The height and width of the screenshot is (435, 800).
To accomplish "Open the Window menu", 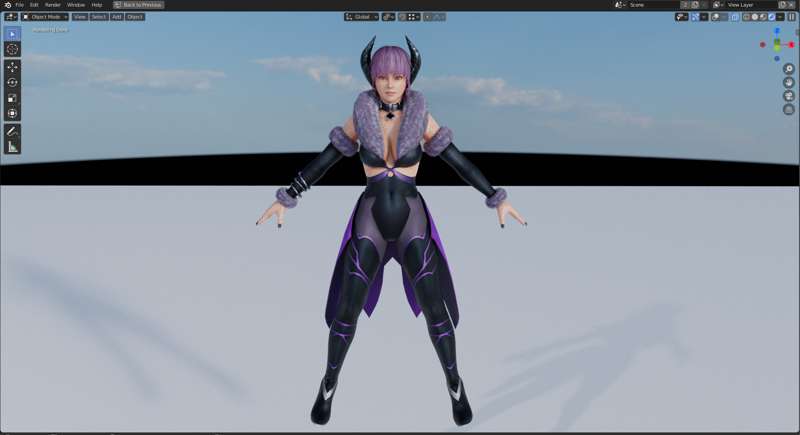I will (x=76, y=5).
